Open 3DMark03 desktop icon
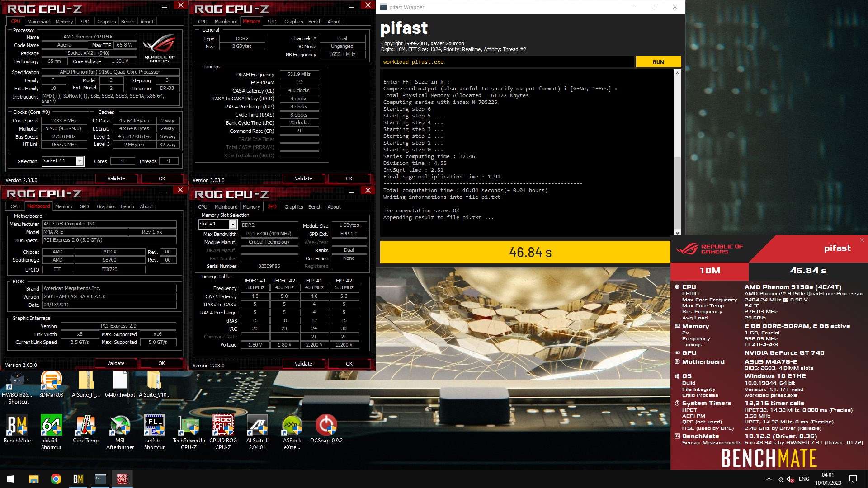Screen dimensions: 868x488 51,385
